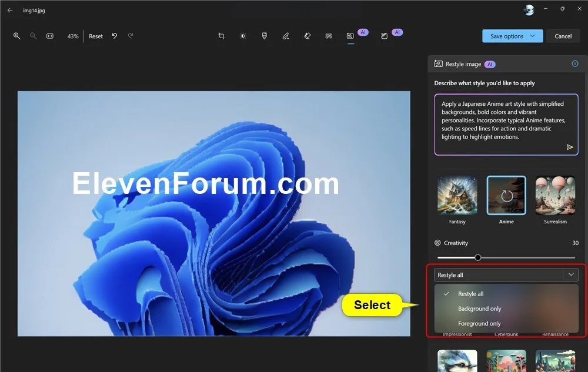588x372 pixels.
Task: Select the Erase tool
Action: [307, 36]
